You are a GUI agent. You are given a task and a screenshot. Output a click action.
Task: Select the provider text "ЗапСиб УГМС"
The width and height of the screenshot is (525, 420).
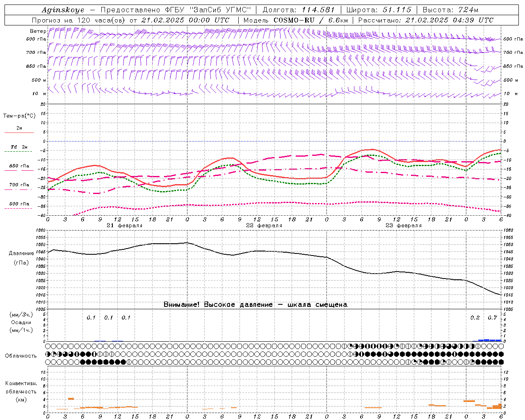click(x=221, y=10)
